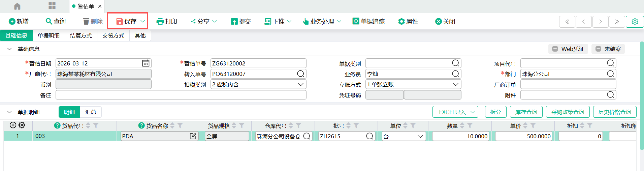
Task: Open the app grid menu icon
Action: (x=52, y=6)
